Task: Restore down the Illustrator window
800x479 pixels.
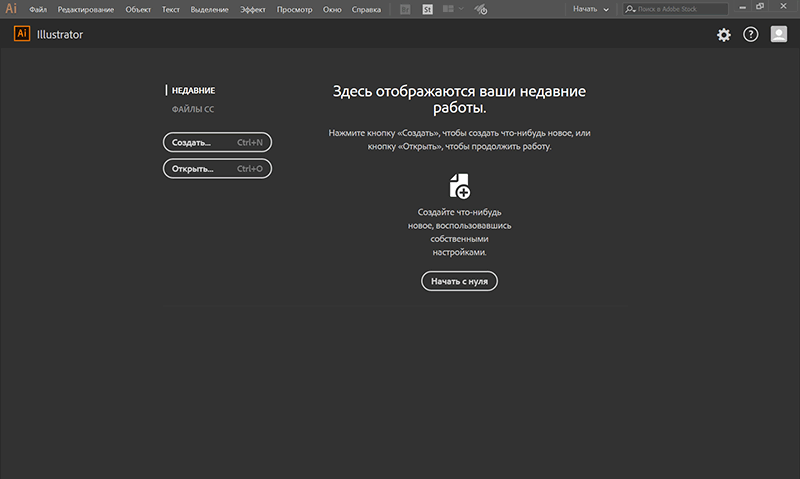Action: click(x=760, y=7)
